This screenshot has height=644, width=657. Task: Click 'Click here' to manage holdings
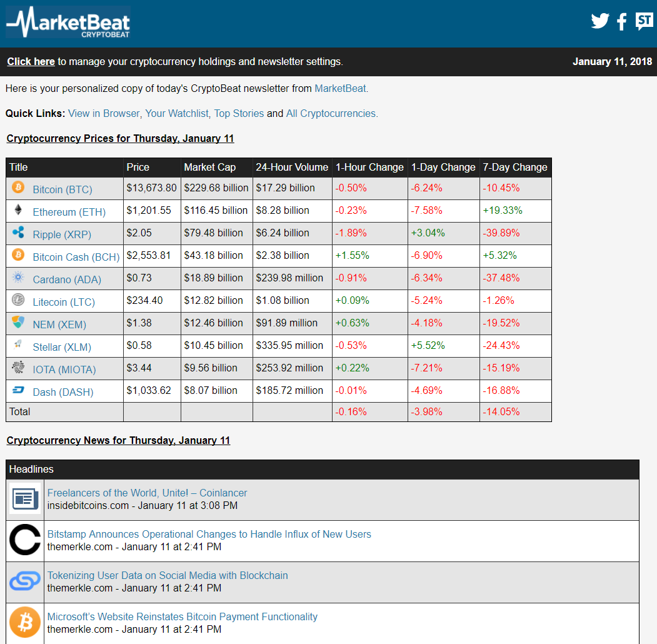pyautogui.click(x=31, y=62)
